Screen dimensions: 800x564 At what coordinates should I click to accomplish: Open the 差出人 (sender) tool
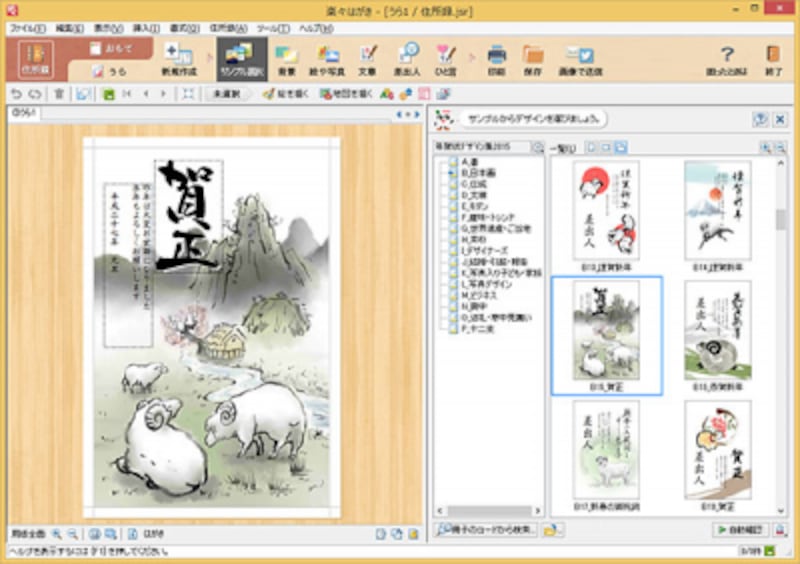(408, 59)
